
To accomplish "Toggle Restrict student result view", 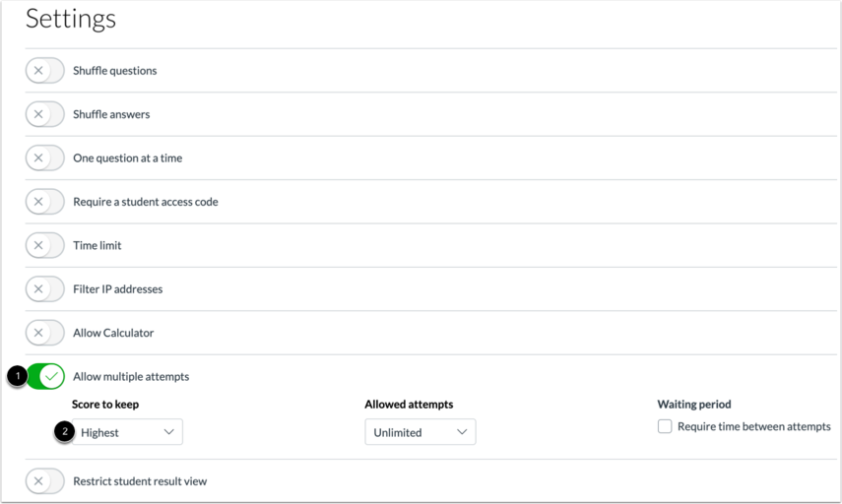I will (x=45, y=481).
